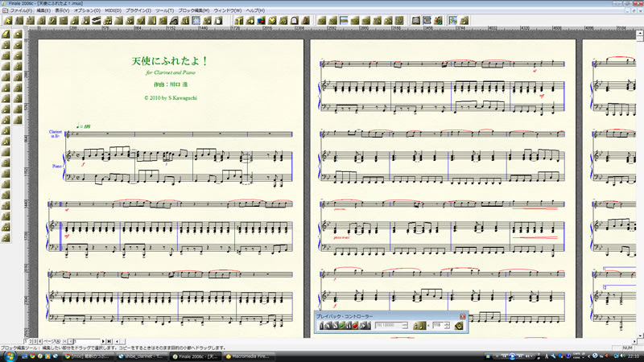Select the Speedy Entry tool
Screen dimensions: 644x362
tap(85, 21)
